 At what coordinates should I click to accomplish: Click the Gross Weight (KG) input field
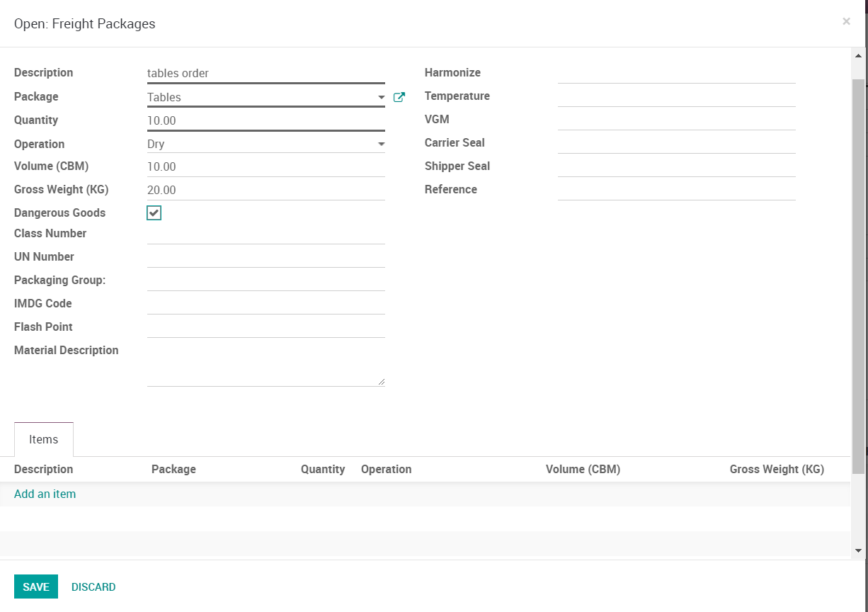[x=265, y=190]
